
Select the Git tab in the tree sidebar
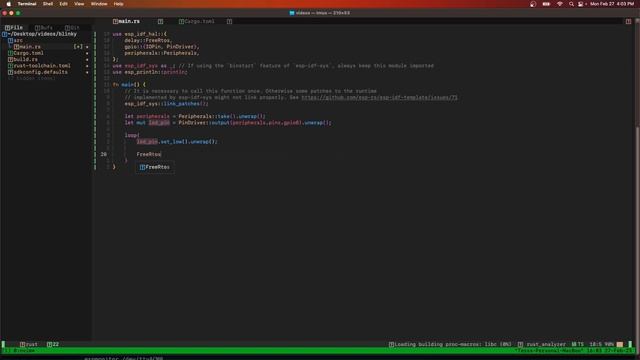click(x=72, y=28)
